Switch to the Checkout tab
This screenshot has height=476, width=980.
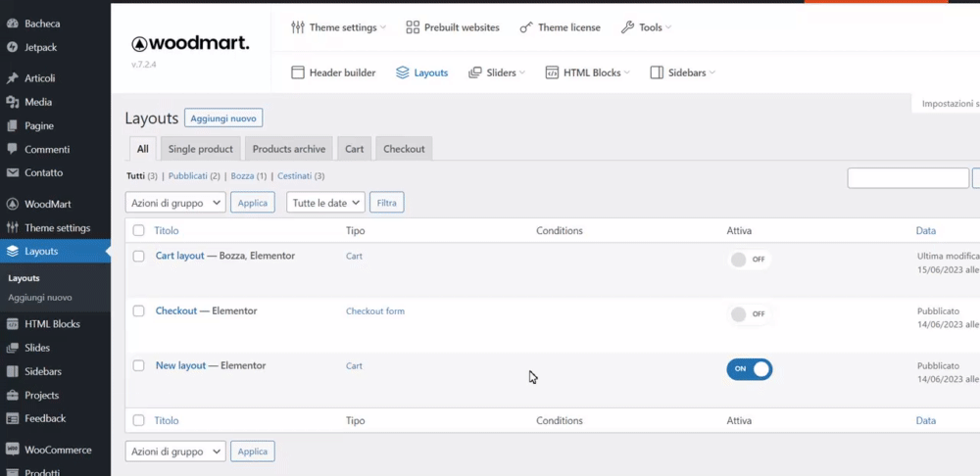coord(404,149)
